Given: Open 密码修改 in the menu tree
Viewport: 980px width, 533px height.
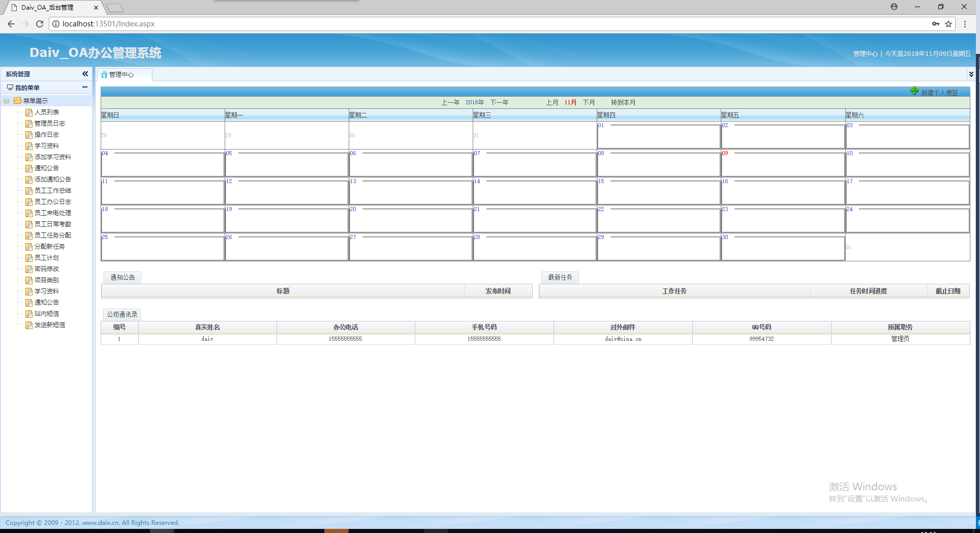Looking at the screenshot, I should pos(46,269).
